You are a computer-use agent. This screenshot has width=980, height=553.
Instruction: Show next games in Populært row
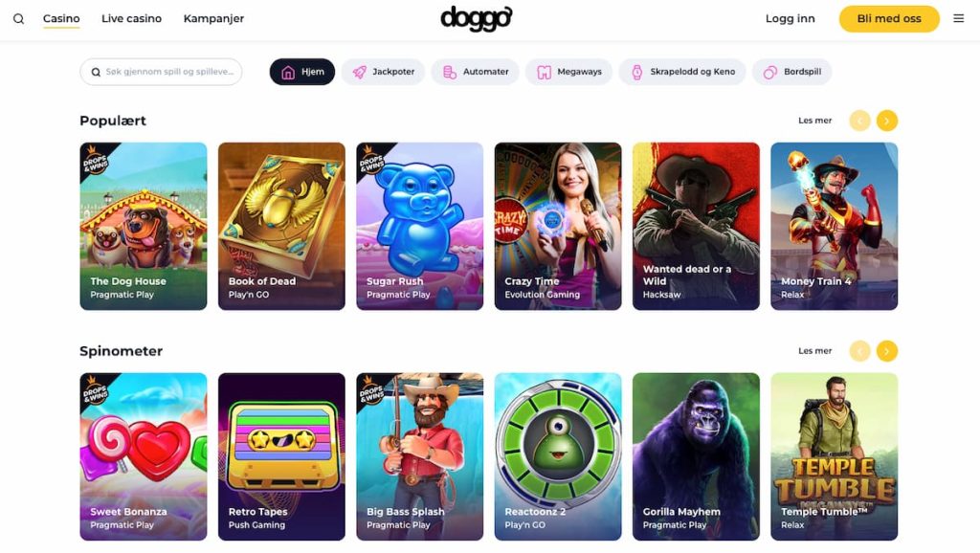(x=887, y=121)
